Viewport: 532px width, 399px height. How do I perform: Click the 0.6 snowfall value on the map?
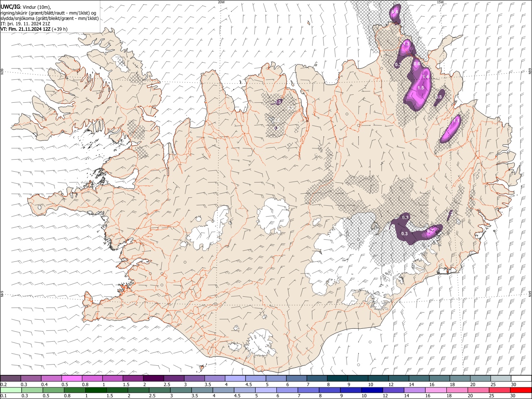coord(417,64)
